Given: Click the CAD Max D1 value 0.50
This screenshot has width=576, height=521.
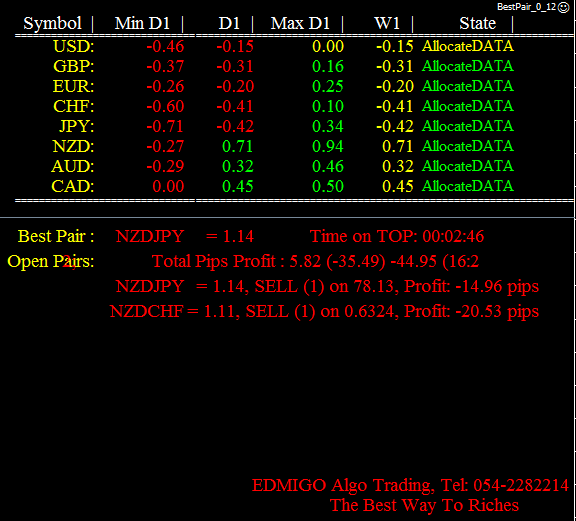Looking at the screenshot, I should point(328,186).
